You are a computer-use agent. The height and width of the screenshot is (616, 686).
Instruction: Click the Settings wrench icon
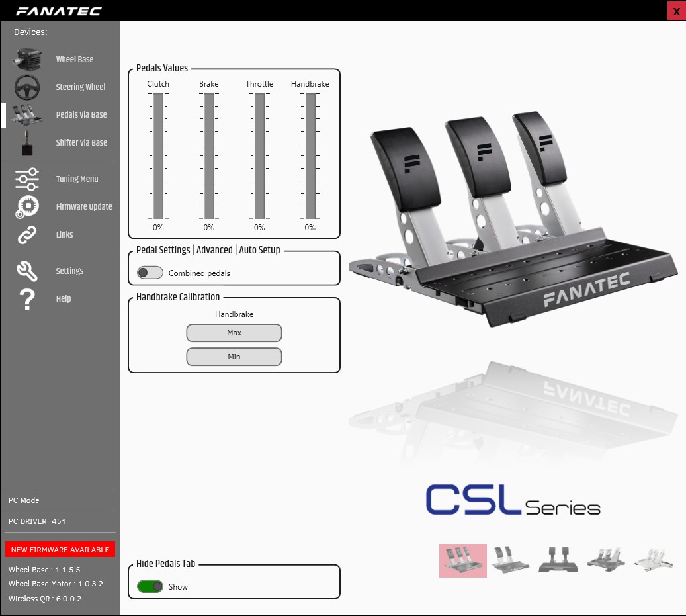tap(27, 271)
